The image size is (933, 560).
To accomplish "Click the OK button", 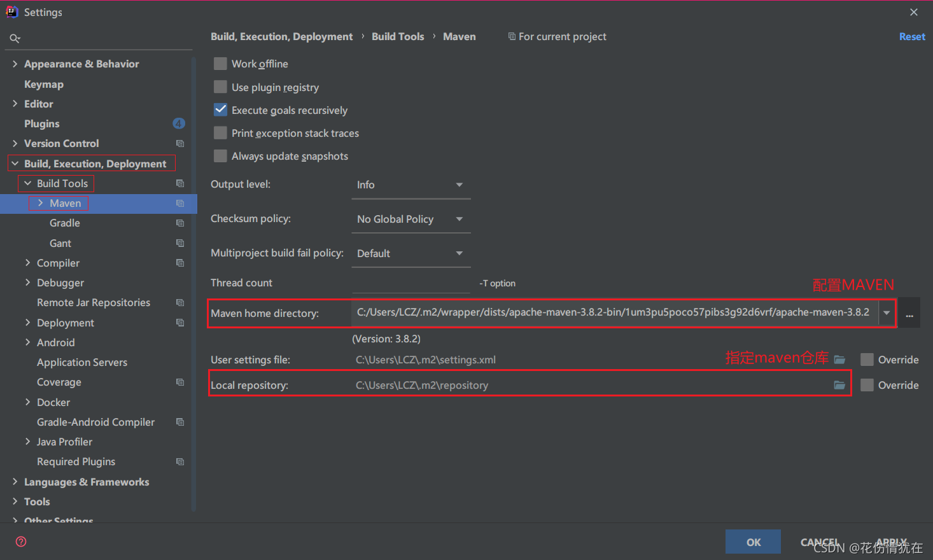I will pos(754,542).
